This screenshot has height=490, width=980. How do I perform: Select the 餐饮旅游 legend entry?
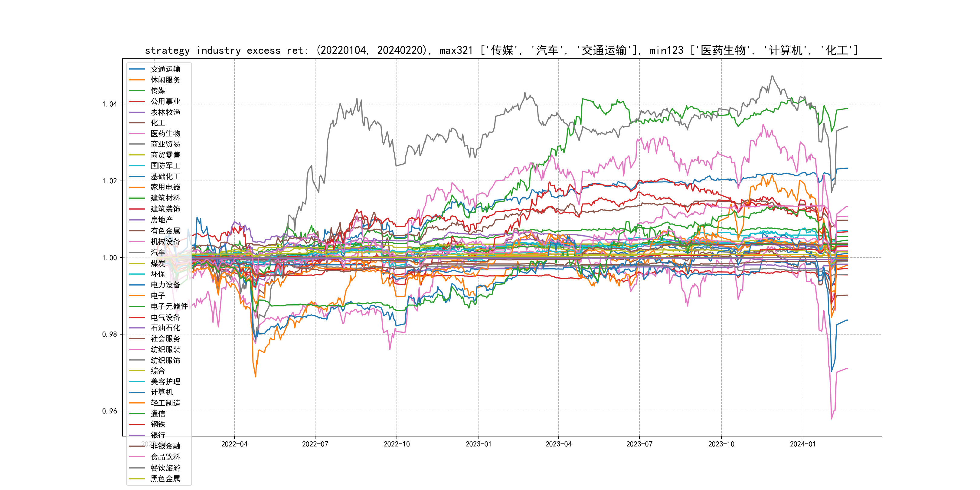coord(165,468)
